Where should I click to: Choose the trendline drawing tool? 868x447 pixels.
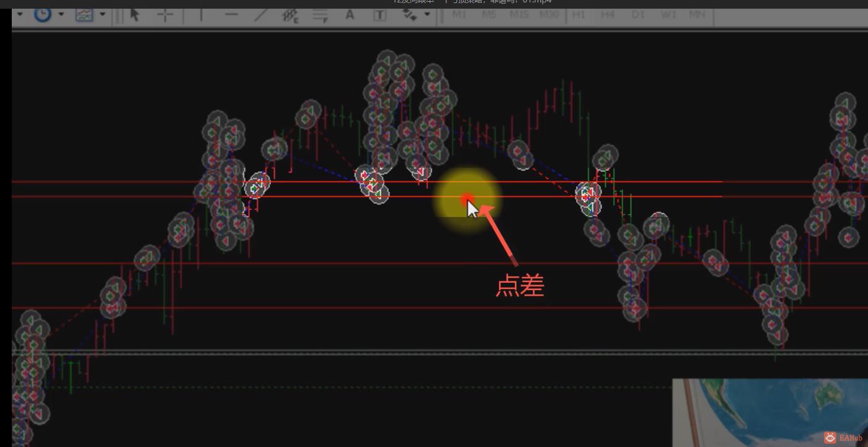[x=261, y=15]
